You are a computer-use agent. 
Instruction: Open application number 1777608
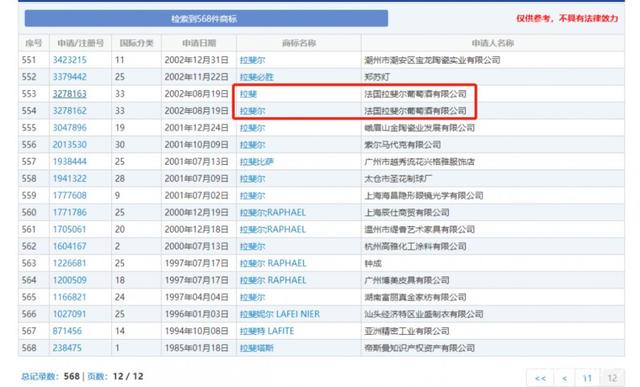point(69,196)
